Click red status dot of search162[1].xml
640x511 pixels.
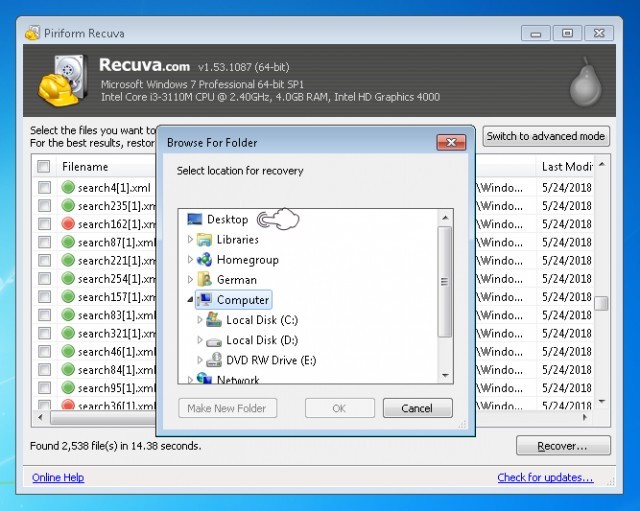[68, 224]
